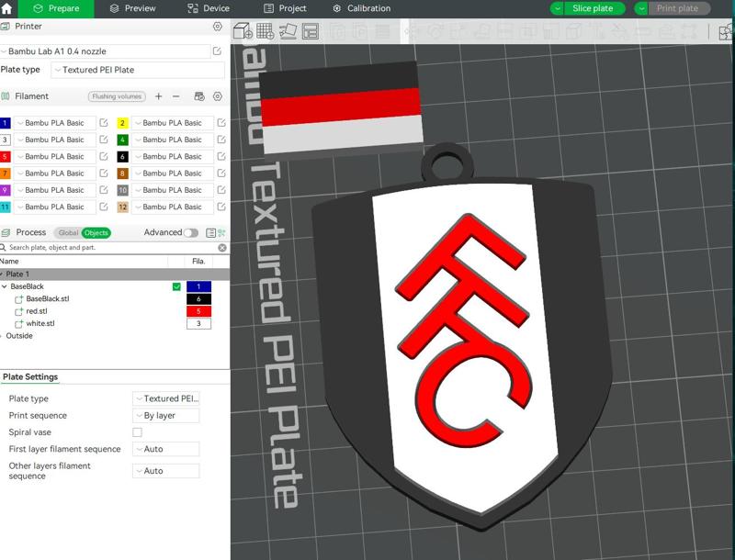Add a new plate with the grid icon

click(265, 31)
